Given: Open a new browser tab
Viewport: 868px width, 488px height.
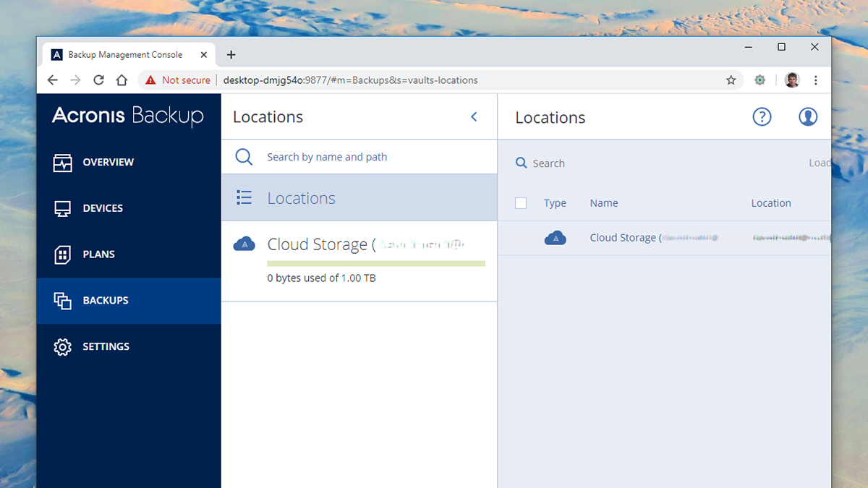Looking at the screenshot, I should 231,55.
